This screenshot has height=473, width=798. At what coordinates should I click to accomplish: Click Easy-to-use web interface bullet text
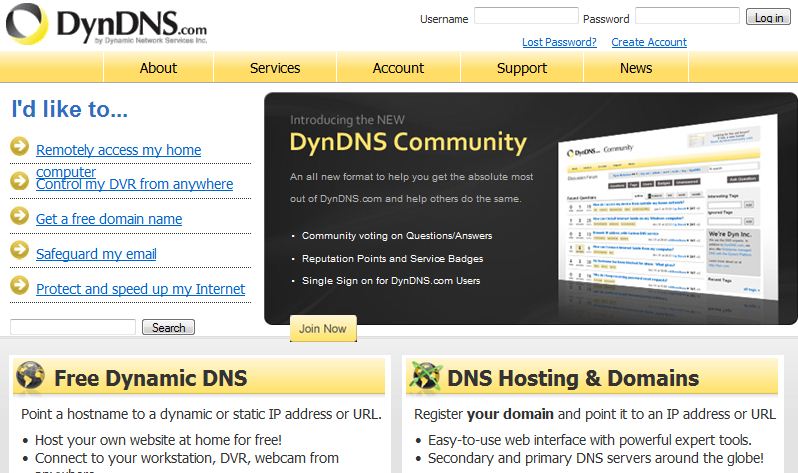tap(590, 440)
